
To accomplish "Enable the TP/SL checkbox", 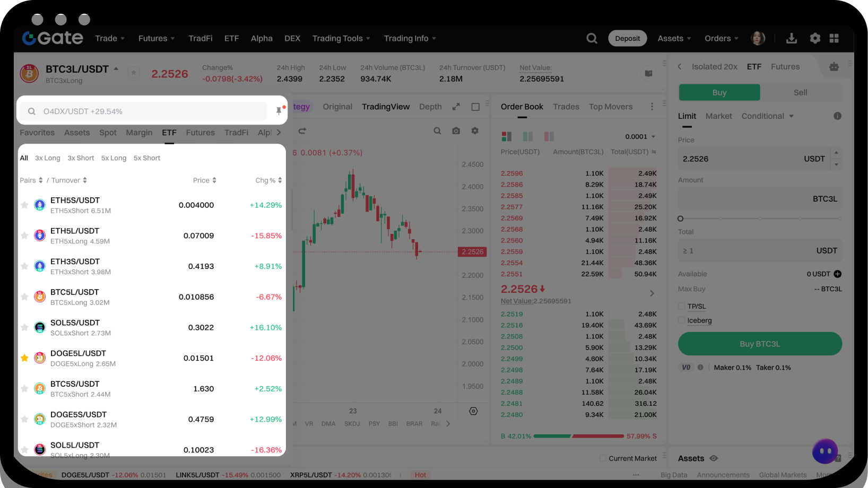I will pyautogui.click(x=682, y=306).
